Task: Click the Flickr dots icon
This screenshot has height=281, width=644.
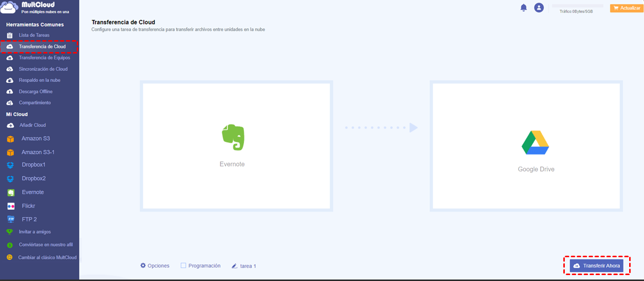Action: point(11,206)
